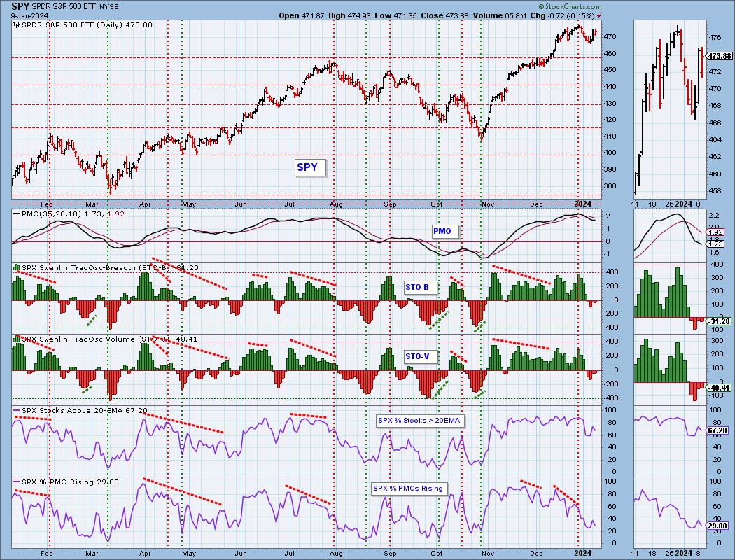Click the StockCharts.com watermark link
The width and height of the screenshot is (735, 560).
click(570, 6)
